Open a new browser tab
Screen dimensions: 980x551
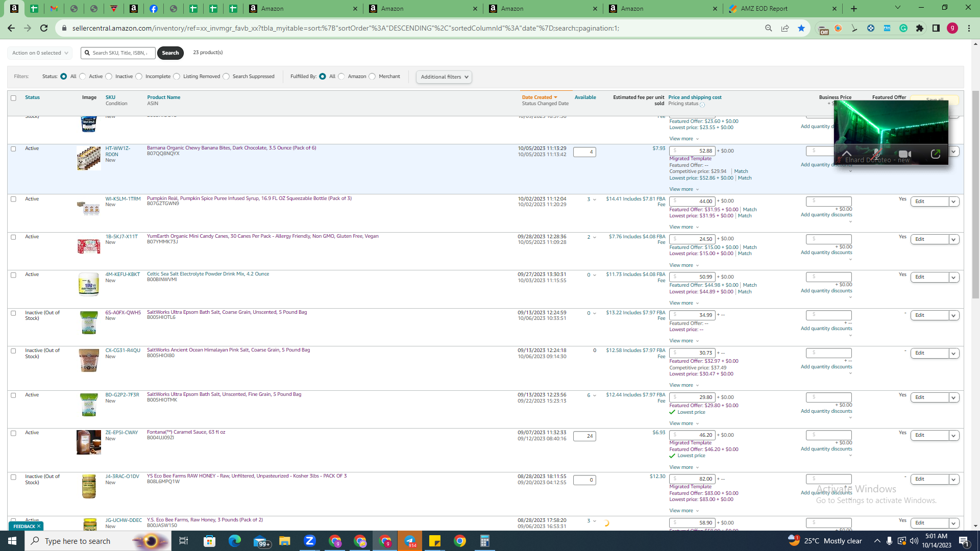pos(854,9)
